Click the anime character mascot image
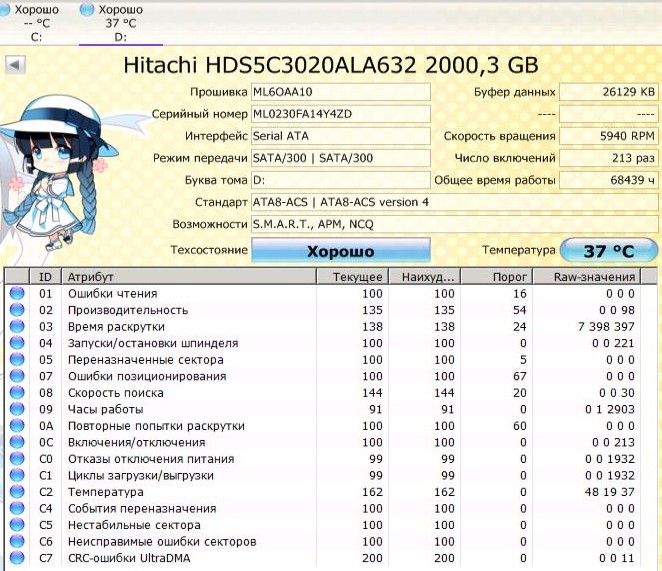Screen dimensions: 662x571 coord(57,173)
